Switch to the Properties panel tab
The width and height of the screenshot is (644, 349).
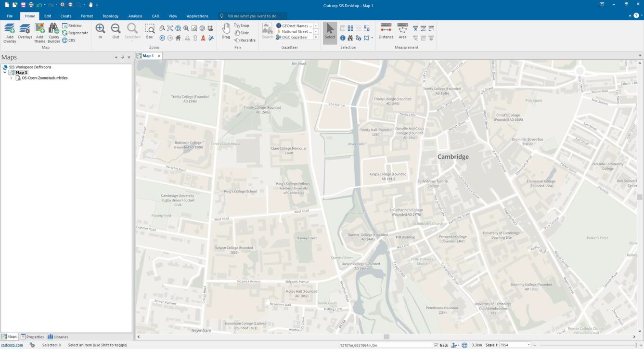(32, 337)
